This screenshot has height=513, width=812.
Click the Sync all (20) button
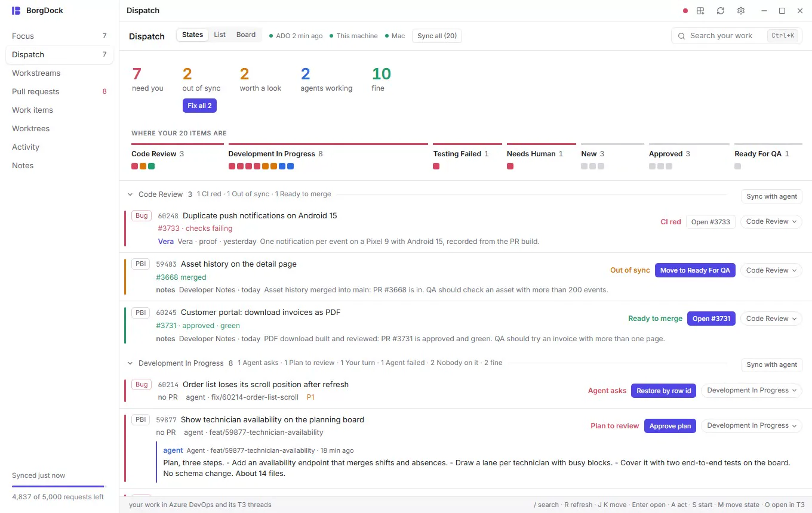437,36
